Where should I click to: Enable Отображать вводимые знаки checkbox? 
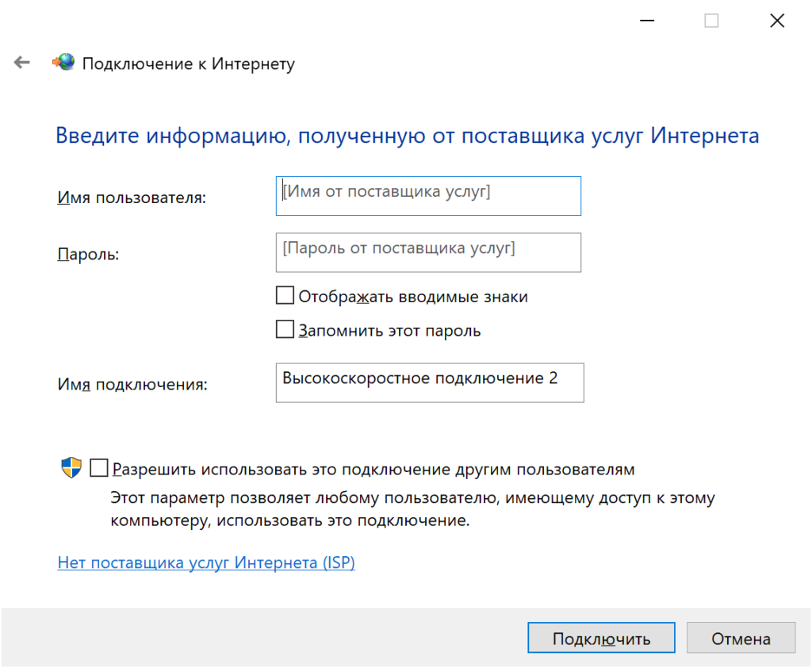[285, 296]
